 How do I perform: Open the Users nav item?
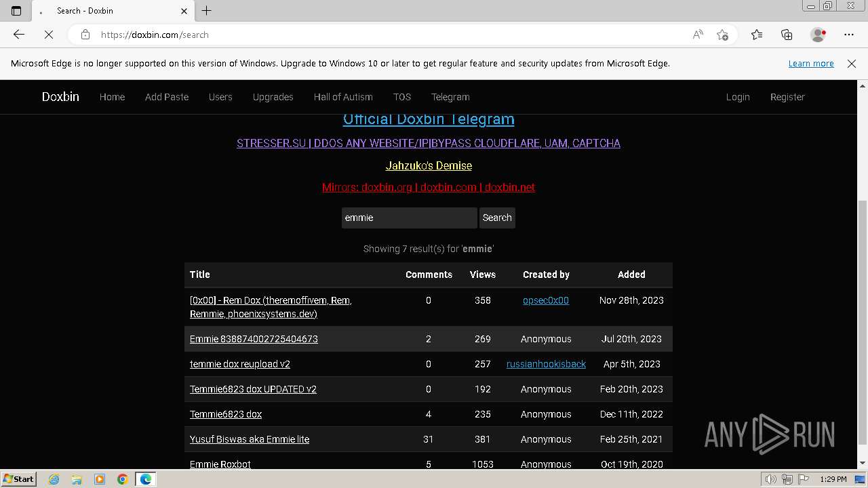coord(220,97)
